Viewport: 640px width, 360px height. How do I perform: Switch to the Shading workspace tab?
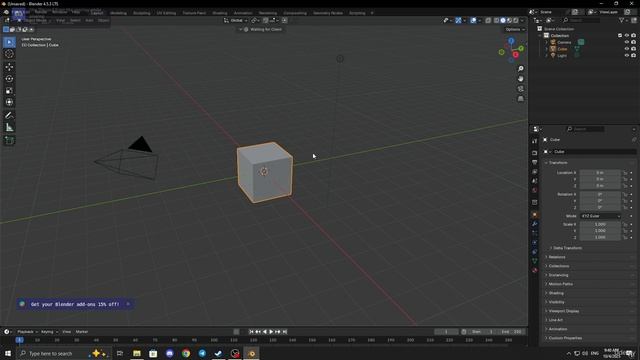point(220,13)
